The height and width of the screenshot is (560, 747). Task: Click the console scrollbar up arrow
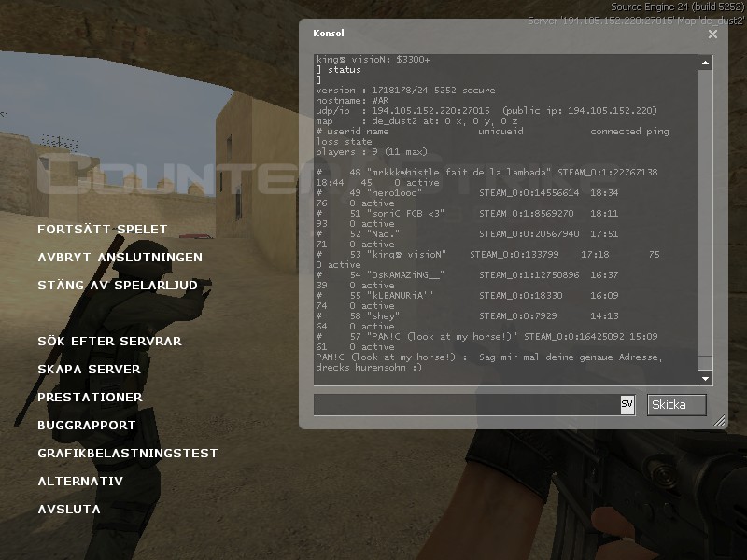point(705,63)
